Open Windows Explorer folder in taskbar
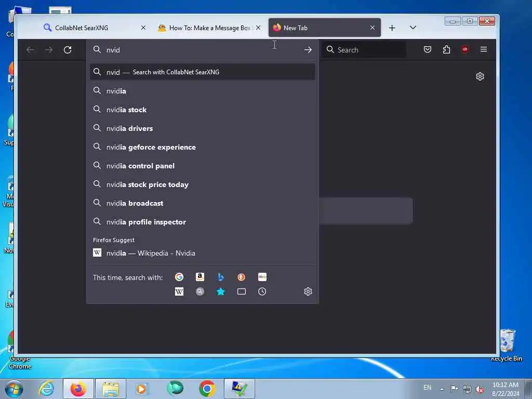This screenshot has height=399, width=532. [111, 389]
